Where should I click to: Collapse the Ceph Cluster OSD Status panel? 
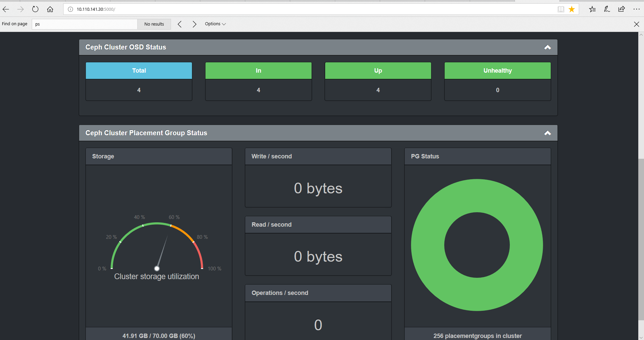coord(547,47)
